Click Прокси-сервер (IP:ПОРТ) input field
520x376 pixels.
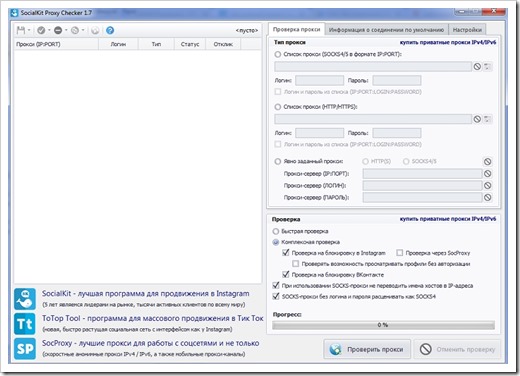(x=422, y=174)
